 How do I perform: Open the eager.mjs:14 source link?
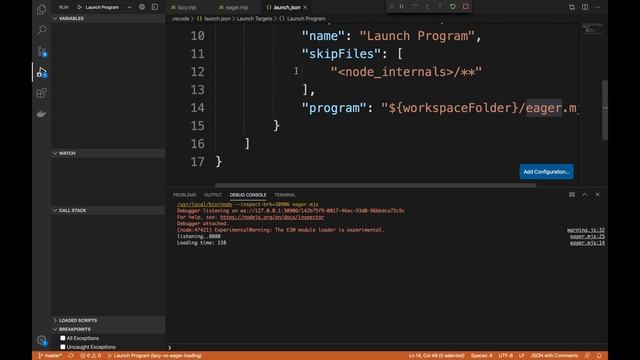point(587,243)
